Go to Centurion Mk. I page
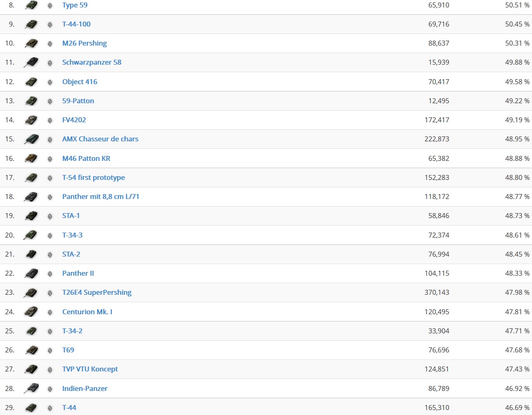This screenshot has width=532, height=415. (x=87, y=312)
